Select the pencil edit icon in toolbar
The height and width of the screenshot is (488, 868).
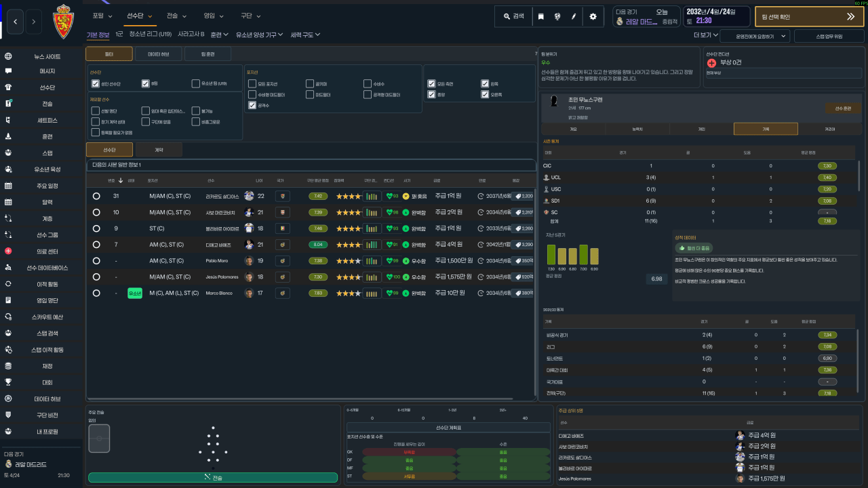[574, 16]
